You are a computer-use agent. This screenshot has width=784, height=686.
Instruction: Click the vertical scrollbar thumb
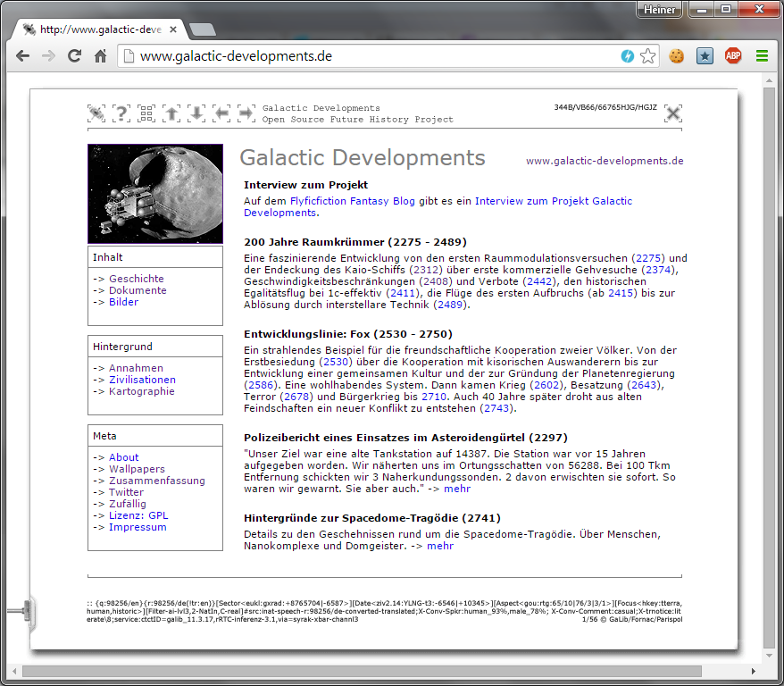click(769, 367)
